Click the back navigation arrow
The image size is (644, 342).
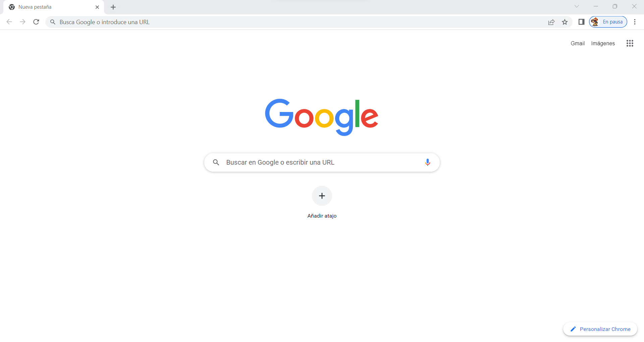tap(9, 22)
